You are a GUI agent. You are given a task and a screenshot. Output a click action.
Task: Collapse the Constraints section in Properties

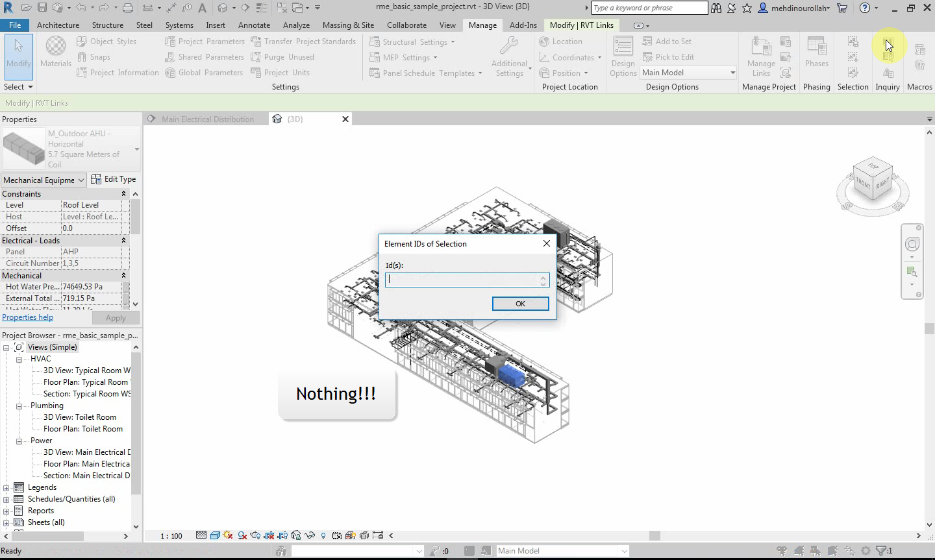[x=123, y=194]
